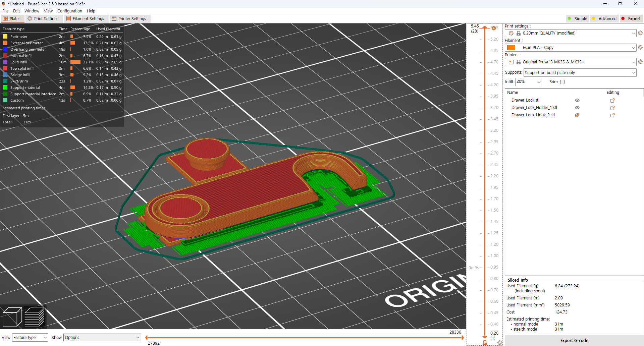Click the Overhang perimeter blue legend swatch
The width and height of the screenshot is (644, 346).
tap(5, 49)
